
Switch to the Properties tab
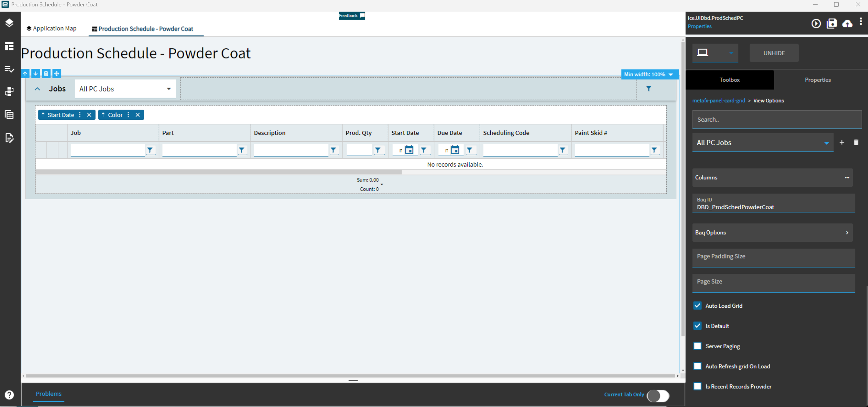[818, 80]
